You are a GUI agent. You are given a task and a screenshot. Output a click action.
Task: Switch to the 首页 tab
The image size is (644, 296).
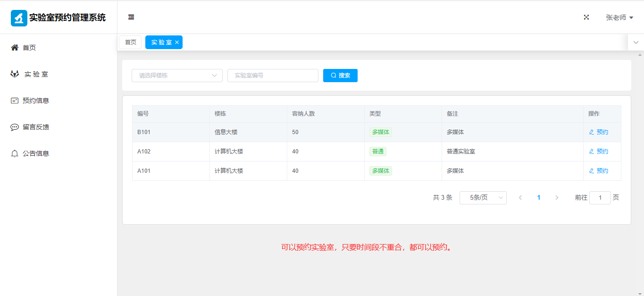[x=130, y=42]
